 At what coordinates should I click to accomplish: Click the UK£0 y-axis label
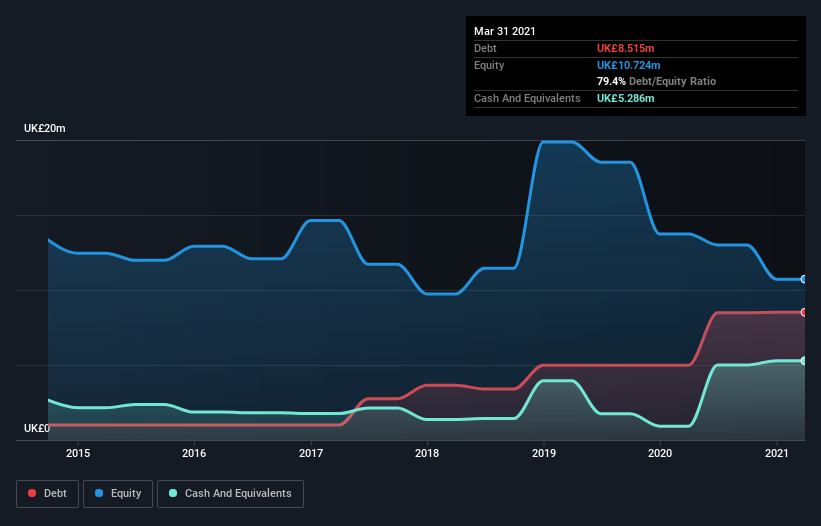click(37, 428)
